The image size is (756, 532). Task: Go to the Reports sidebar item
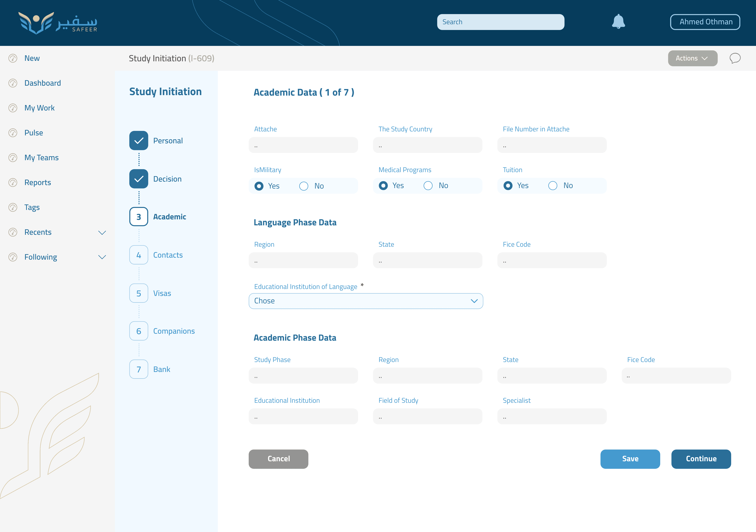coord(37,183)
